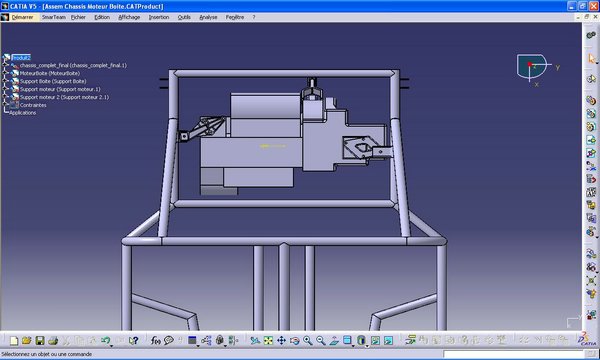Select chassis_complet_final in the specification tree
This screenshot has height=360, width=600.
point(73,65)
